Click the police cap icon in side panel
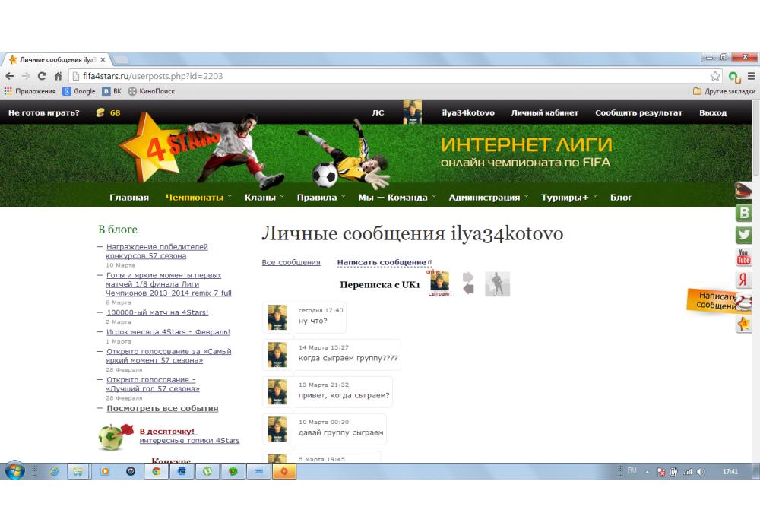The image size is (760, 532). (743, 190)
